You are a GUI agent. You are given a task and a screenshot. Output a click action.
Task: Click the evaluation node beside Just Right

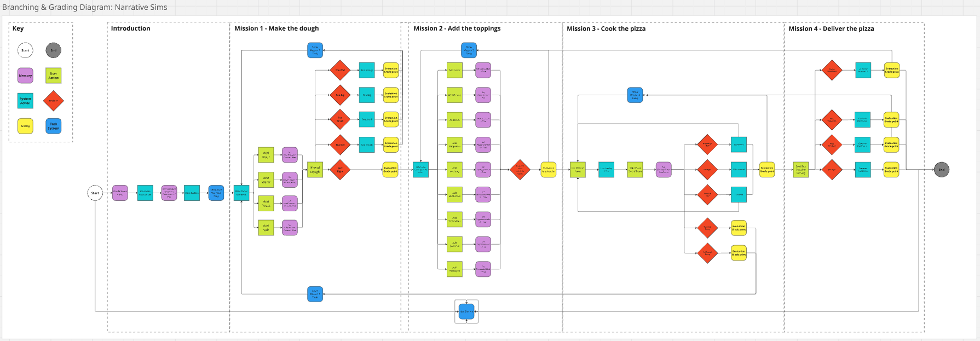(x=390, y=170)
